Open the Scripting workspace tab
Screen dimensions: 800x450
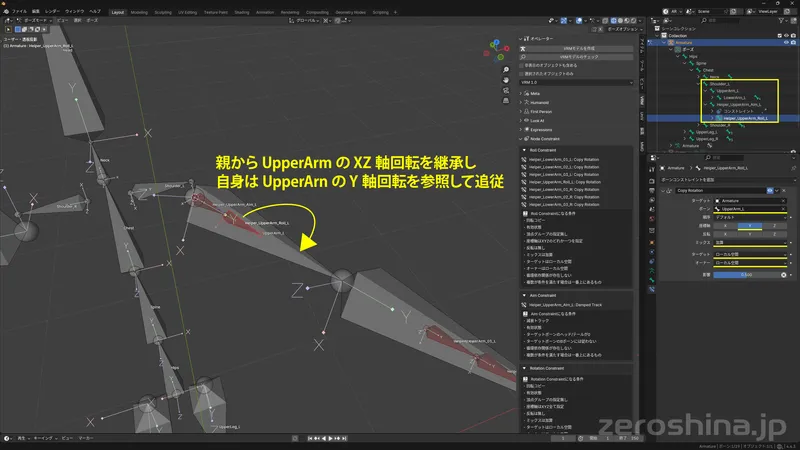[380, 12]
